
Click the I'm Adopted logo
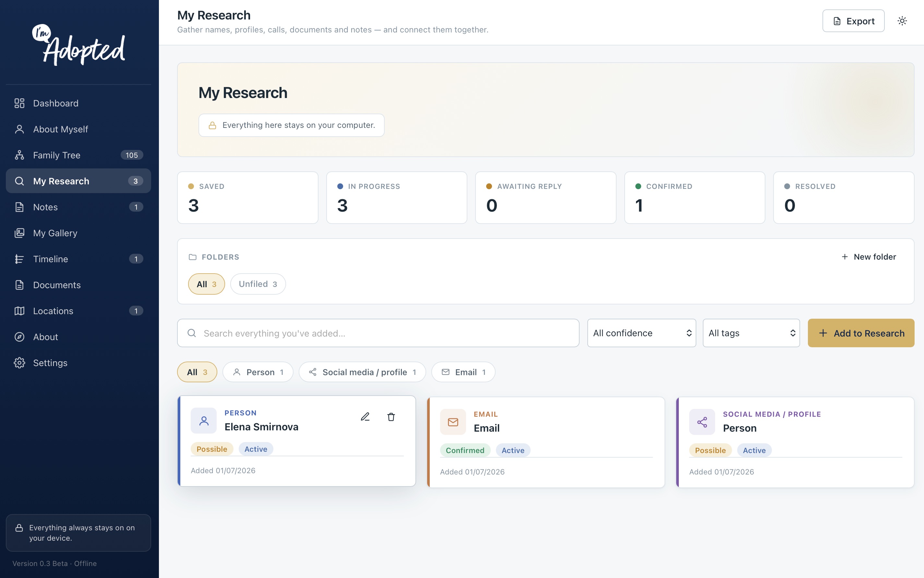[78, 45]
